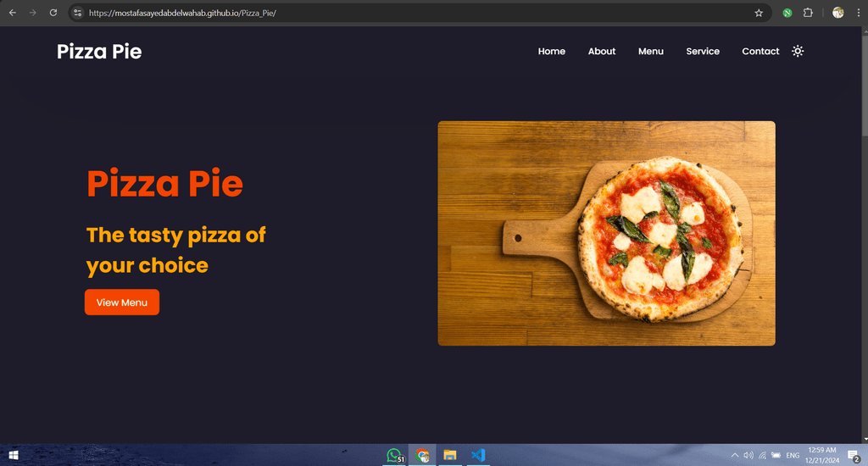Open the Extensions puzzle icon
The width and height of the screenshot is (868, 466).
click(808, 13)
